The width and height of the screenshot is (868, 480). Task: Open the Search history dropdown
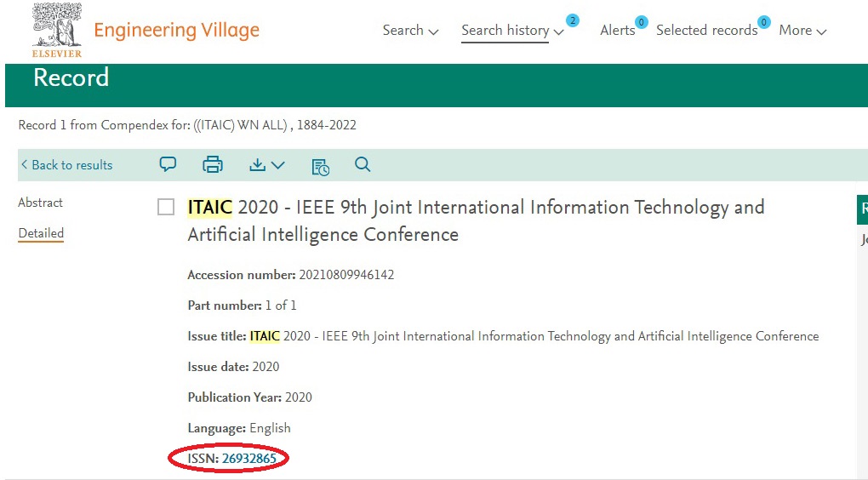(512, 31)
